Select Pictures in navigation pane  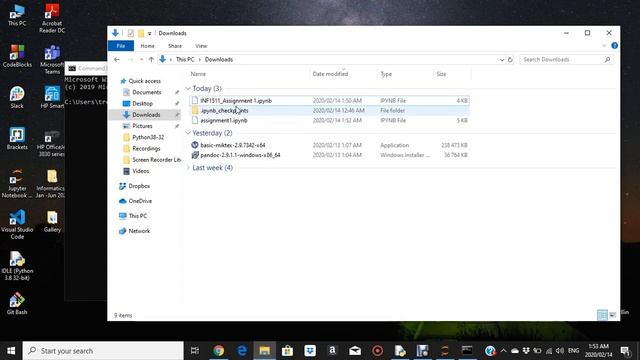coord(142,126)
